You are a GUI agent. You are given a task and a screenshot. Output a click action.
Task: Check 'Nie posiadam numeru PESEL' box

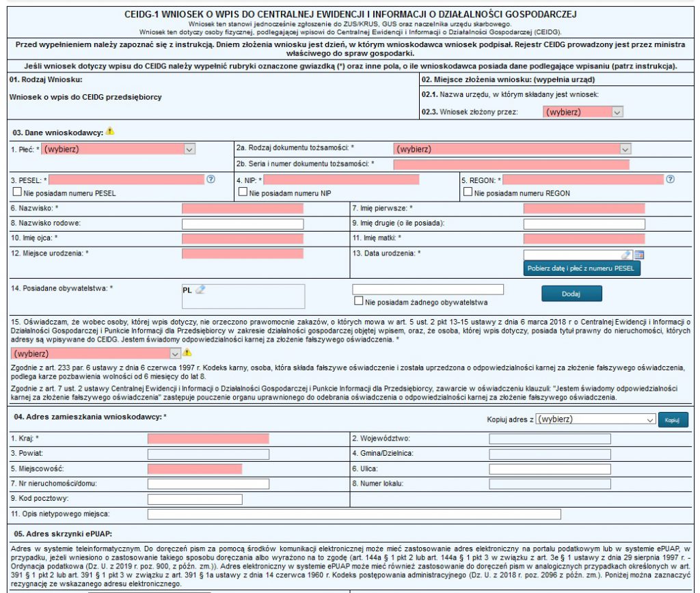click(x=16, y=193)
